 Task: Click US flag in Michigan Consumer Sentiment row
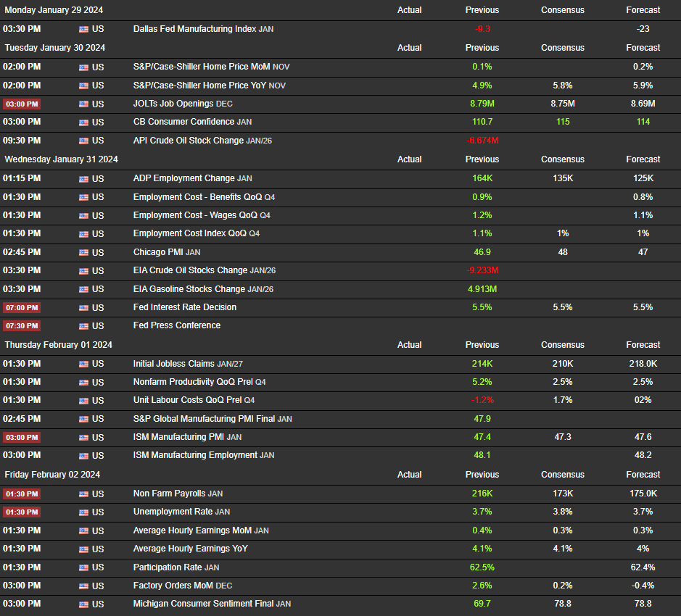pos(84,604)
